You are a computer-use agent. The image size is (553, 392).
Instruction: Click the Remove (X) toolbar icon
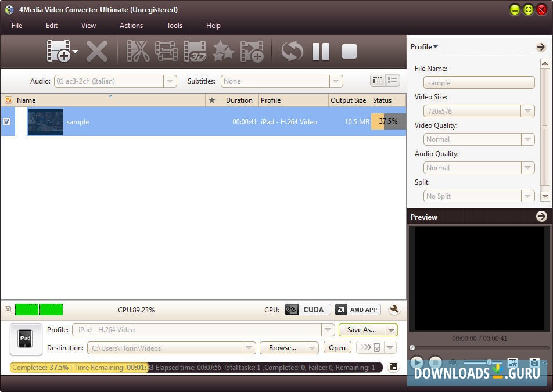coord(97,52)
